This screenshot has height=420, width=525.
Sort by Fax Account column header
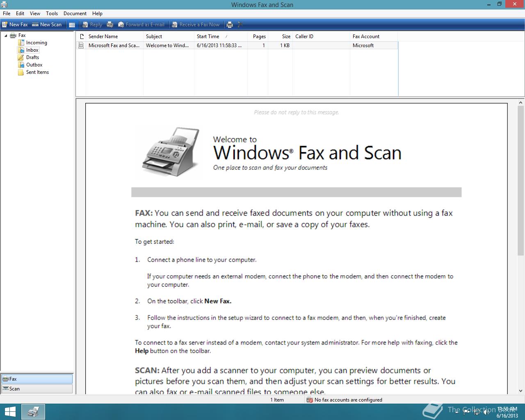374,37
